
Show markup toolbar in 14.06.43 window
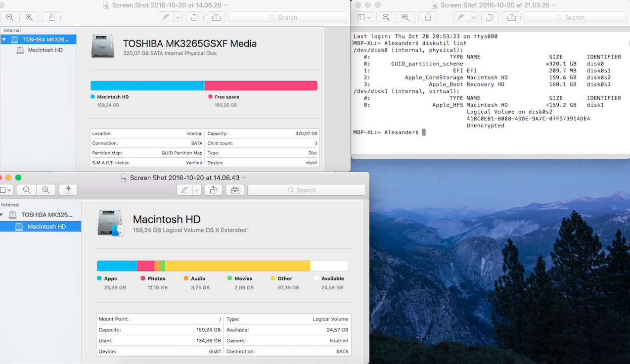coord(235,190)
